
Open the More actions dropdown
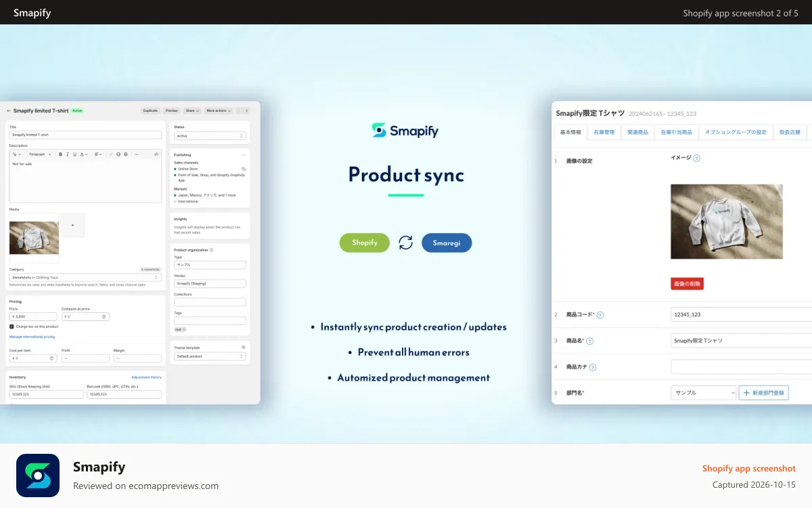[219, 110]
